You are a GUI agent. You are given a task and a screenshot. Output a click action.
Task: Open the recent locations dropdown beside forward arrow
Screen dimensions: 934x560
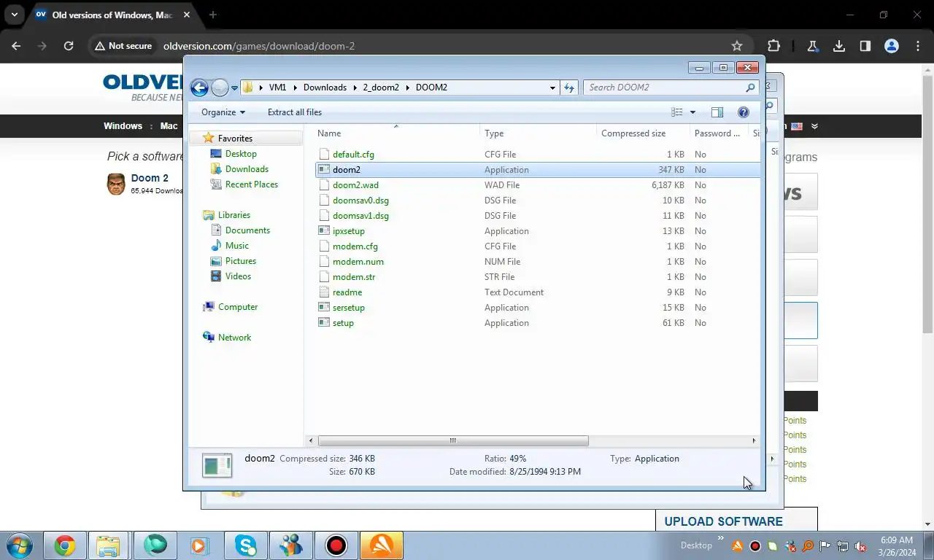pos(235,87)
